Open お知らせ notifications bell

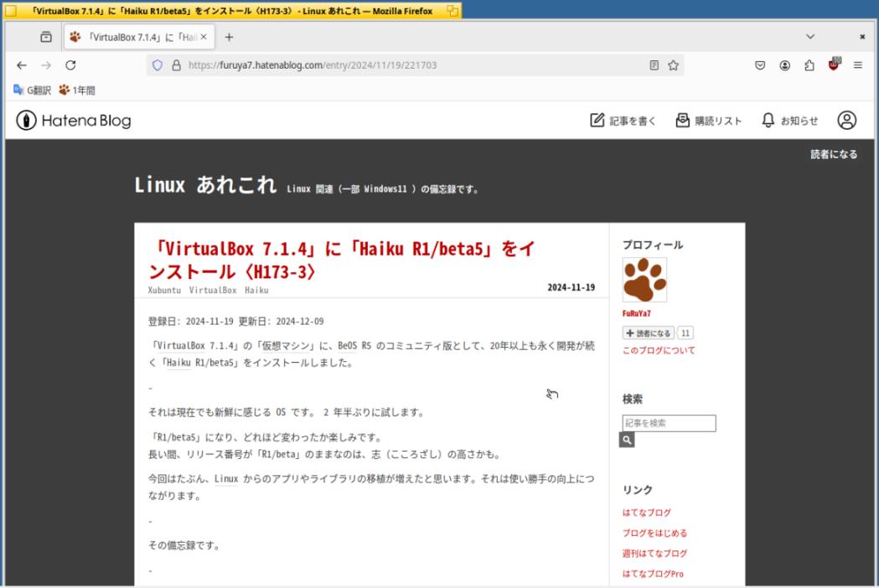click(789, 121)
